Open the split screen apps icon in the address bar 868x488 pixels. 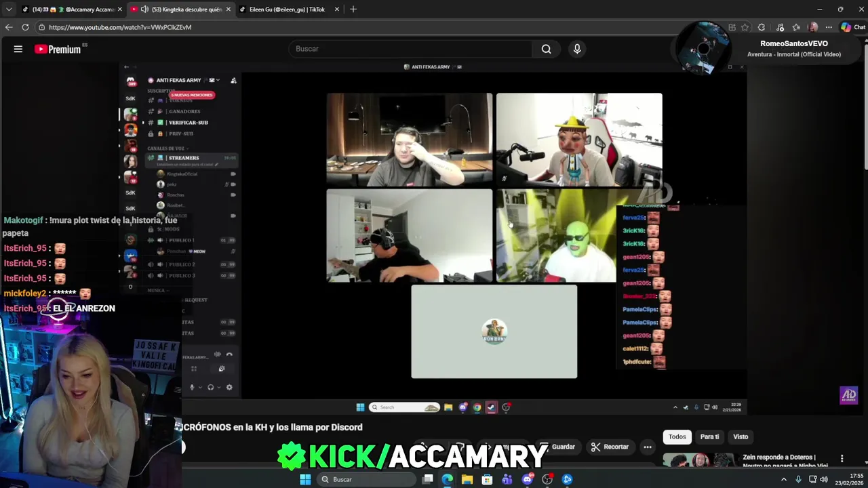[x=732, y=27]
